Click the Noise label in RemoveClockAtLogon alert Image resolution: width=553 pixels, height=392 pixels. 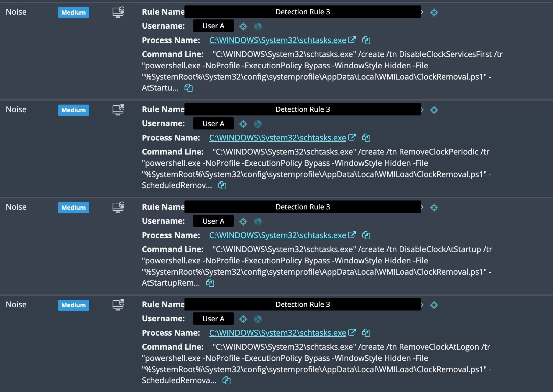point(16,305)
